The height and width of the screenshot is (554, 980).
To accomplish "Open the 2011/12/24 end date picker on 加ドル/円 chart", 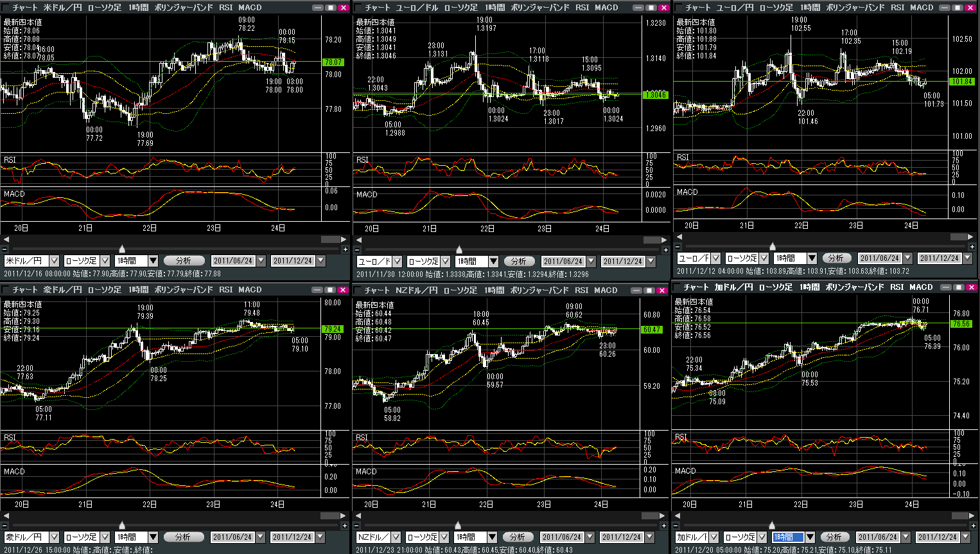I will [965, 537].
